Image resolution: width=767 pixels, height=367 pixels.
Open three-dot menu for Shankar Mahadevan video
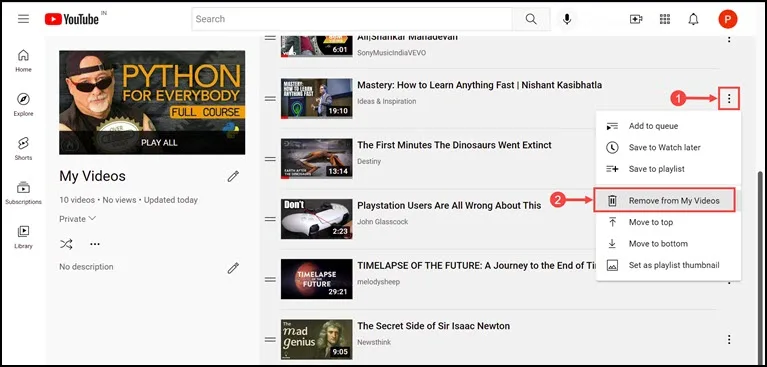[x=729, y=39]
